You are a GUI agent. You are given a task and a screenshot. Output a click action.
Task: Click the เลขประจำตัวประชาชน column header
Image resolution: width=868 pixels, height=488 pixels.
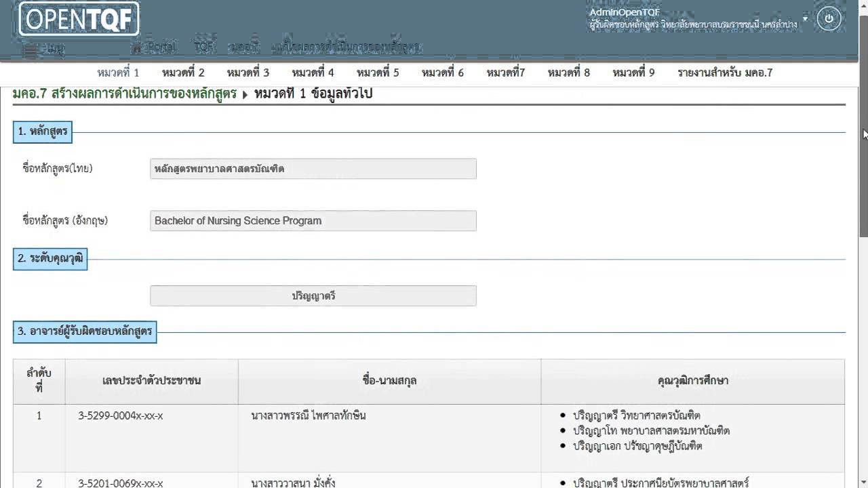click(x=152, y=381)
